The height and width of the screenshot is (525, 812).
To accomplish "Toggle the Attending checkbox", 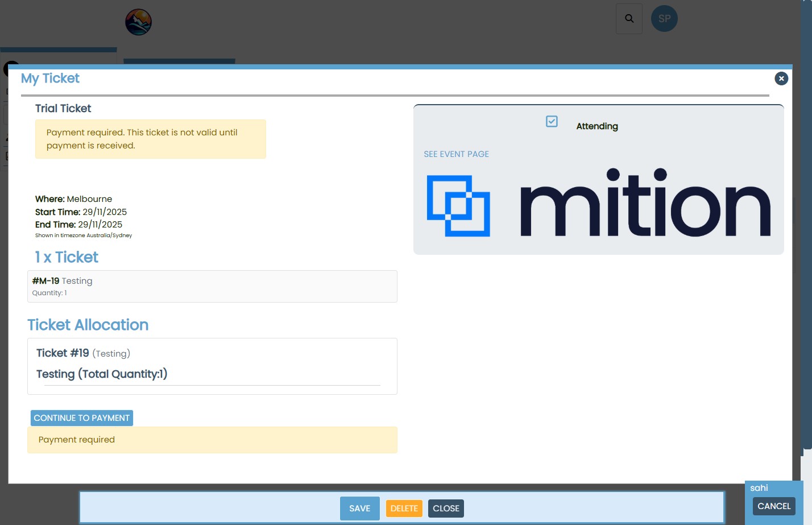I will [552, 122].
